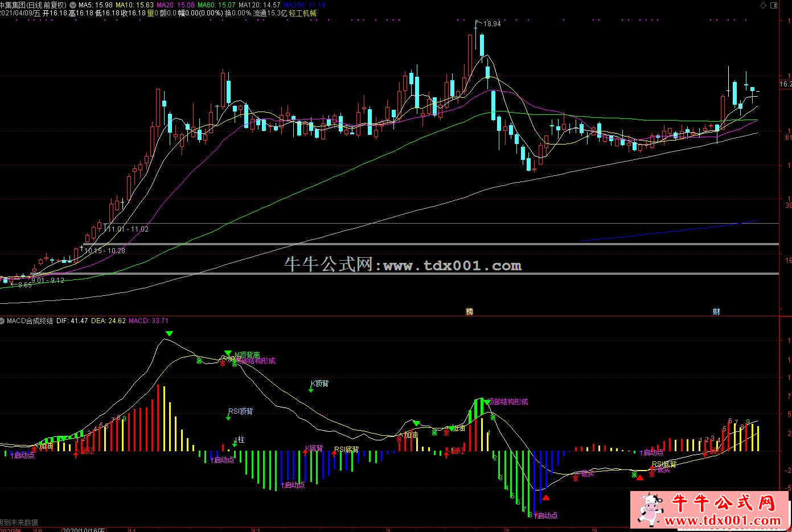
Task: Click the gap label 11.01 - 11.02
Action: click(x=128, y=229)
